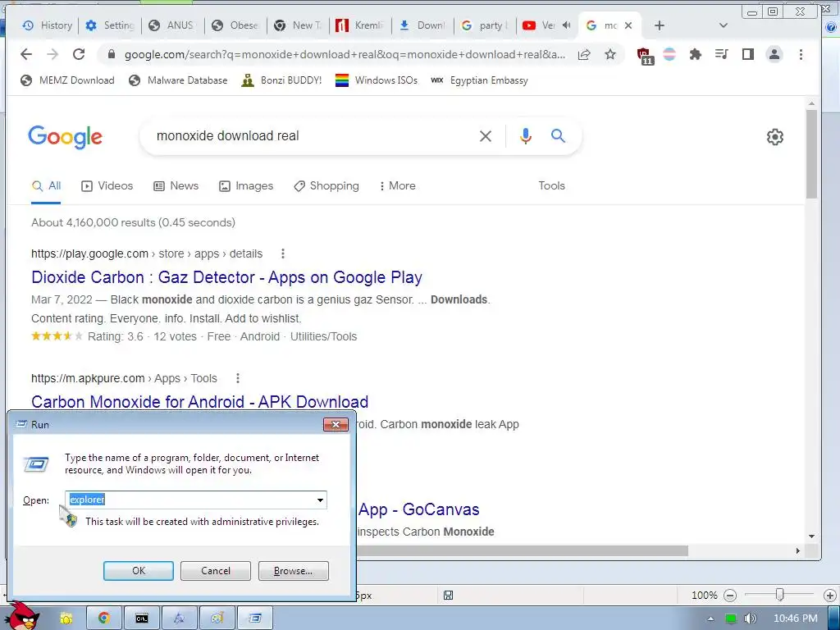Clear the Google search box text
840x630 pixels.
click(x=486, y=136)
